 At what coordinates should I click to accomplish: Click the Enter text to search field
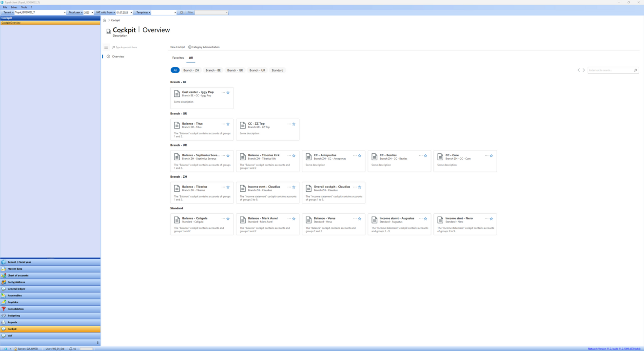click(x=610, y=70)
